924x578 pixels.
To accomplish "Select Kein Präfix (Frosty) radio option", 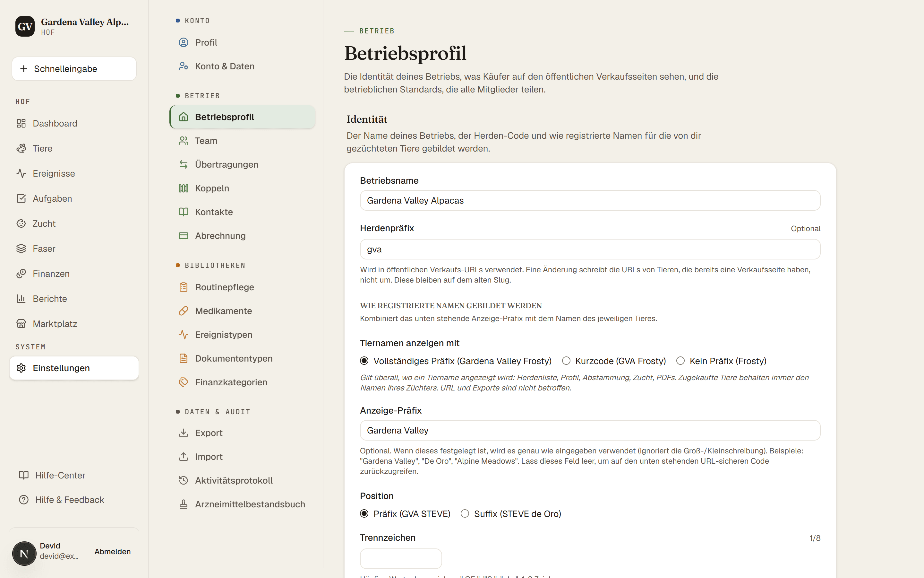I will [x=680, y=361].
